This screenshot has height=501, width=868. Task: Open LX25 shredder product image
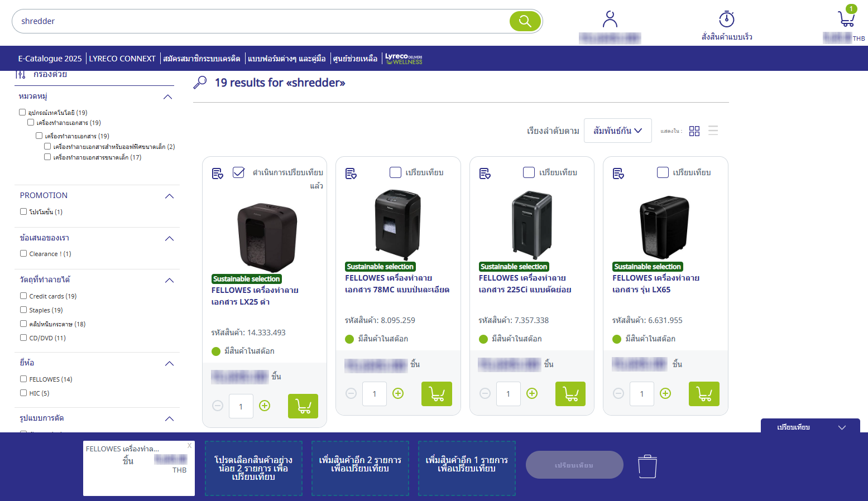[x=267, y=237]
